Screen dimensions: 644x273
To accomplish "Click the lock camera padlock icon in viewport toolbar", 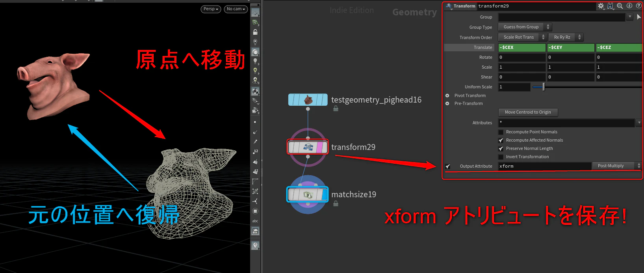I will coord(255,32).
